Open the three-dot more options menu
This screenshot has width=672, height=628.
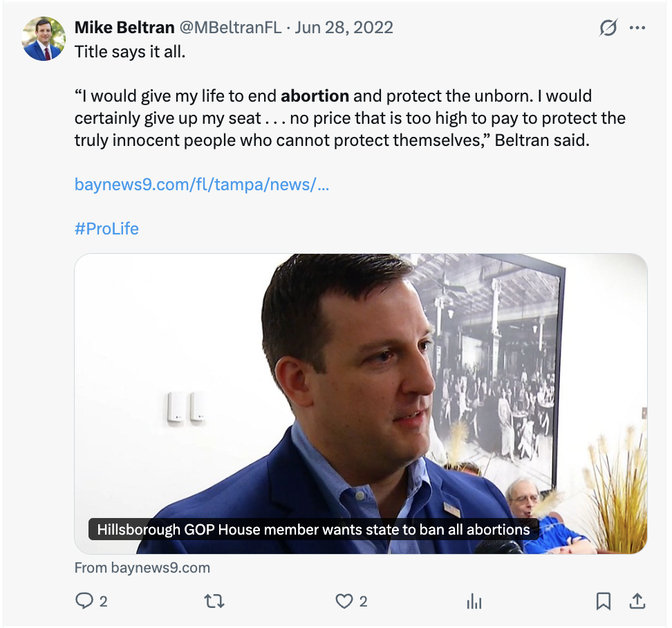(637, 28)
